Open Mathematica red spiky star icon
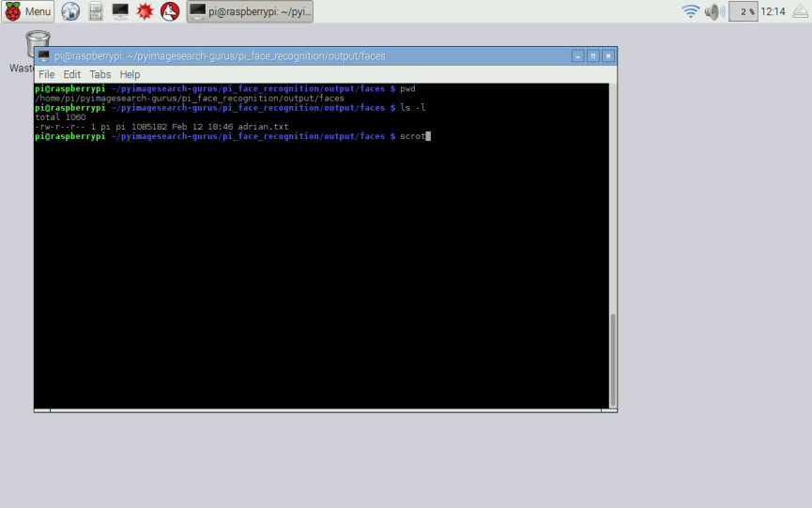Viewport: 812px width, 508px height. click(145, 11)
